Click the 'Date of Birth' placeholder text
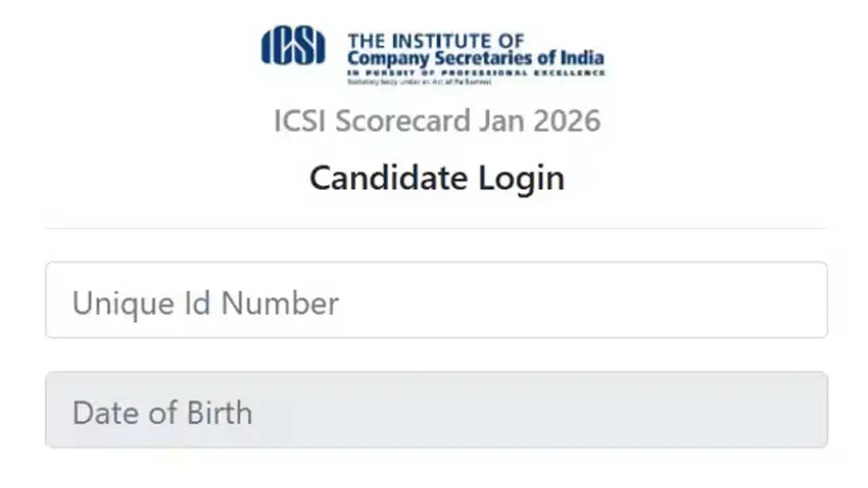Viewport: 868px width, 488px height. pyautogui.click(x=162, y=413)
